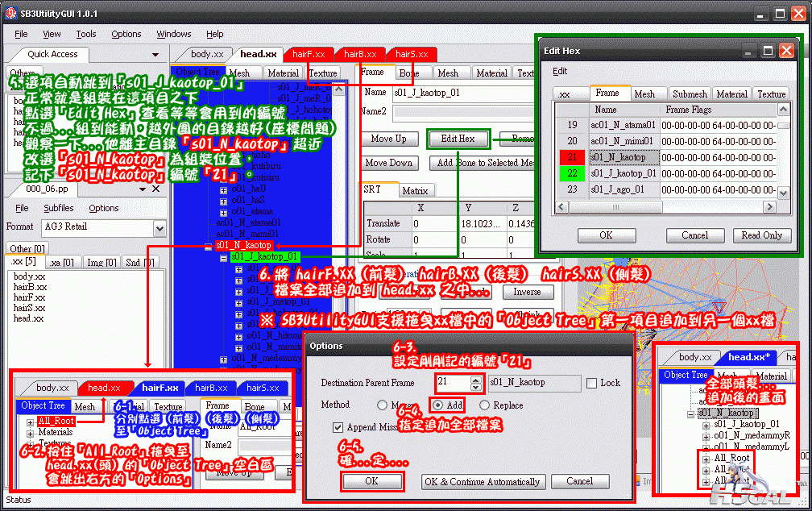Open the View menu
The width and height of the screenshot is (812, 511).
click(x=52, y=34)
